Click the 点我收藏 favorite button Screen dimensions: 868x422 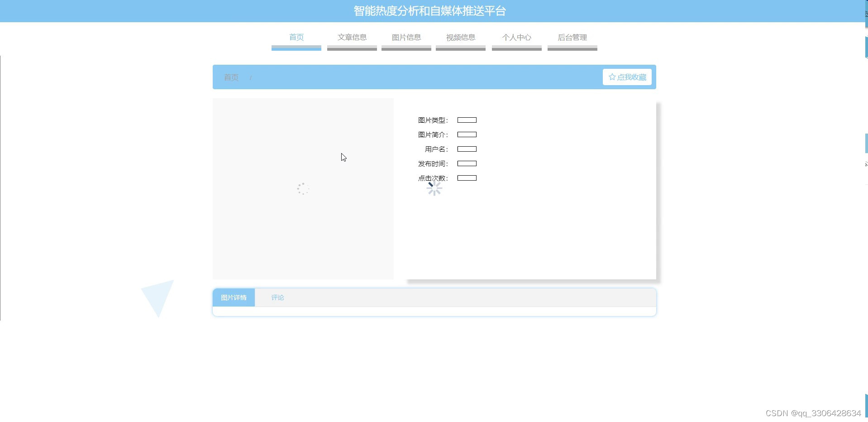coord(627,77)
